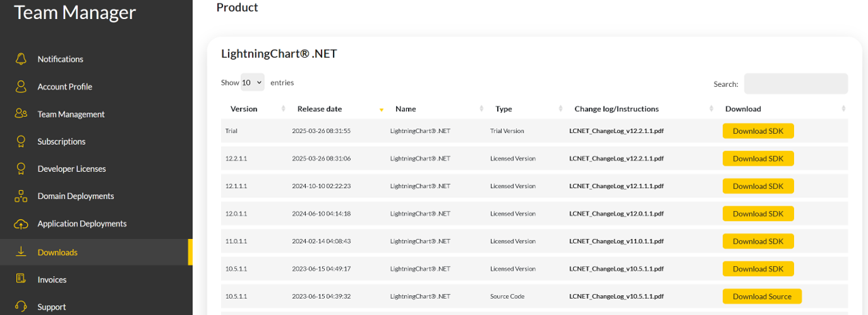This screenshot has width=868, height=315.
Task: Click the Domain Deployments network icon
Action: tap(21, 196)
